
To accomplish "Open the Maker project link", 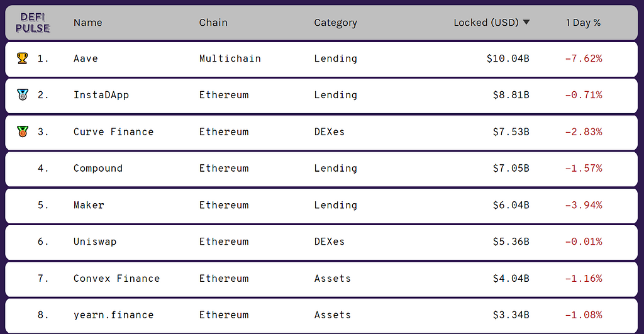I will pyautogui.click(x=89, y=205).
